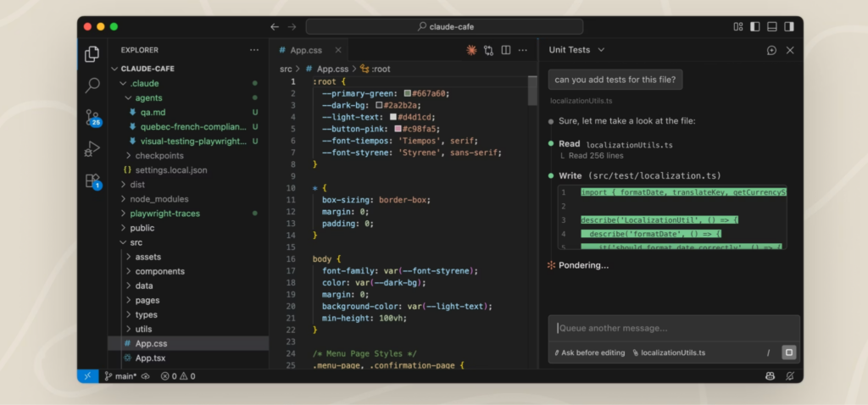
Task: Open the #667a60 primary-green color swatch
Action: click(408, 93)
